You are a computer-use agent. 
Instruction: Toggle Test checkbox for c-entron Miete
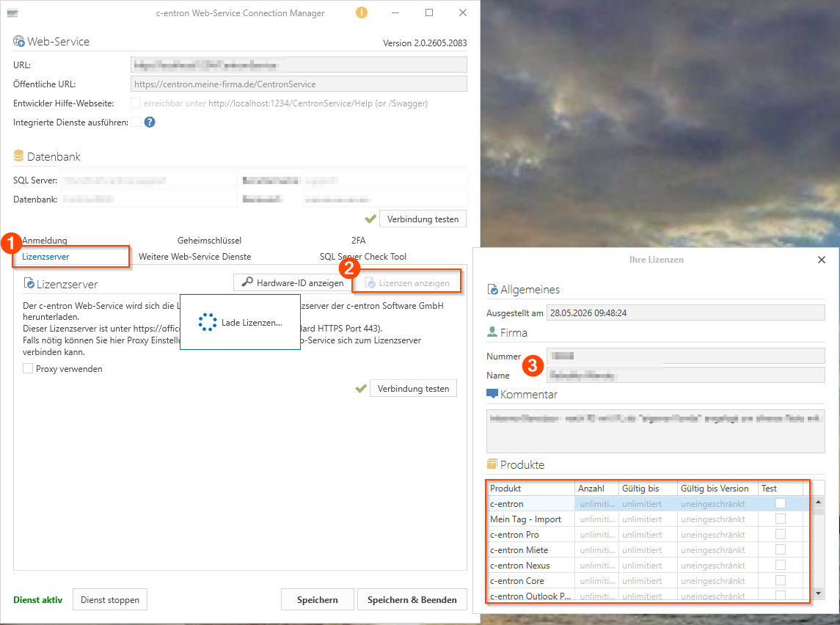point(781,549)
